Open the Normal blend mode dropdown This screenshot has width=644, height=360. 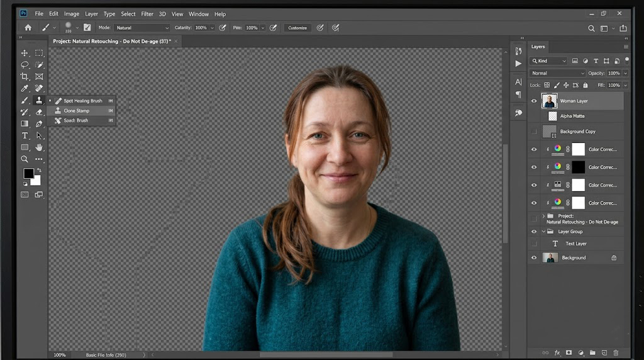click(x=557, y=73)
